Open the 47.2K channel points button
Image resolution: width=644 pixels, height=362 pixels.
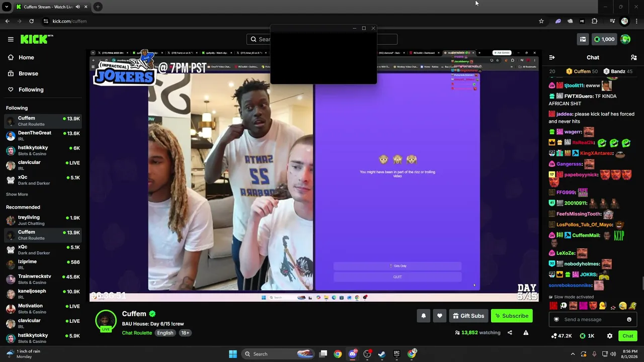[x=561, y=336]
